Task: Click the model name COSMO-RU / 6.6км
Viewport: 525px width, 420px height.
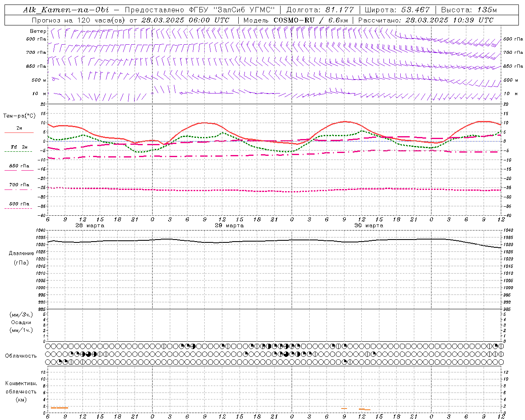Action: [x=310, y=20]
